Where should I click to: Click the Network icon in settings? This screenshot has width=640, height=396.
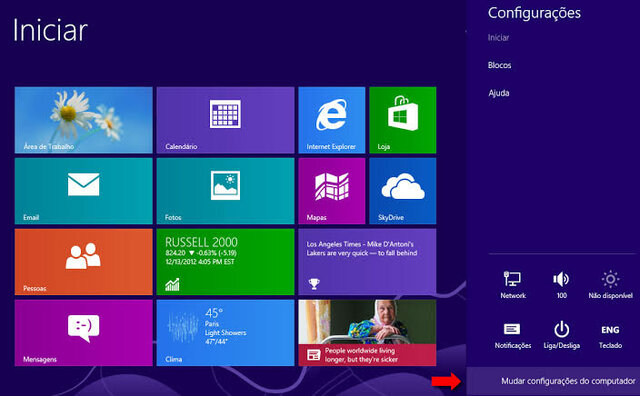pos(513,285)
